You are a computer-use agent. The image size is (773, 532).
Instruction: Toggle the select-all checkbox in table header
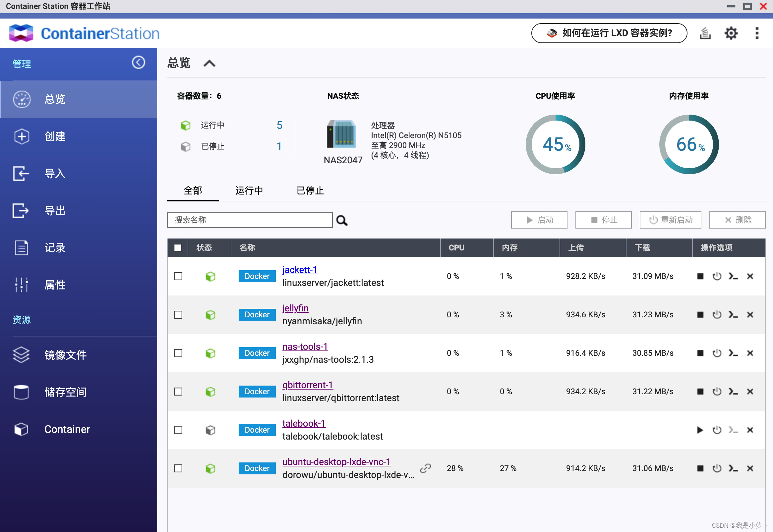[x=178, y=248]
